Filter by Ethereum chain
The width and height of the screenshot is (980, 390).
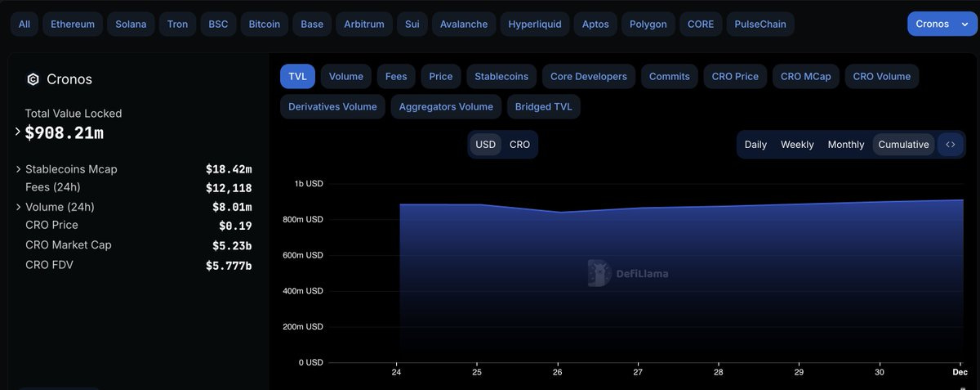click(73, 24)
